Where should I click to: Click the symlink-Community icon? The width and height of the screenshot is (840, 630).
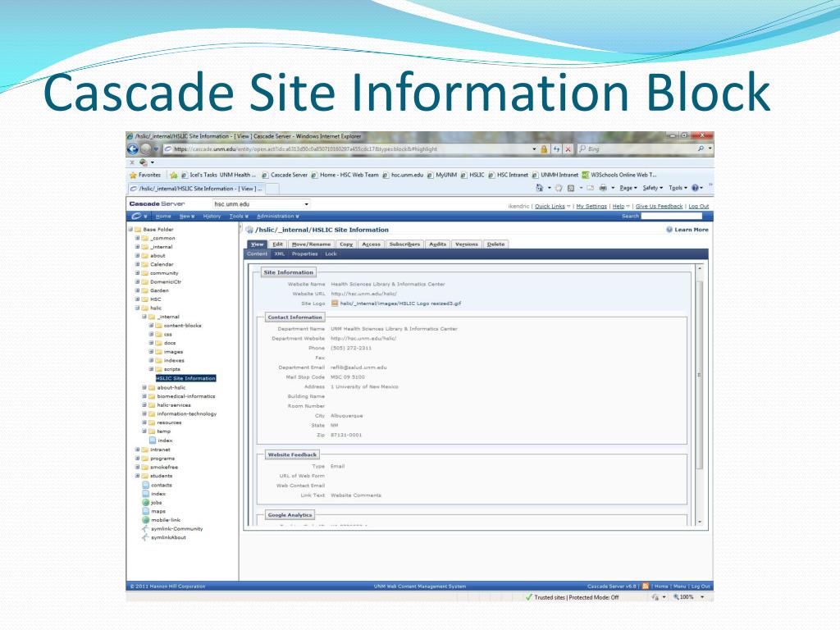(144, 528)
